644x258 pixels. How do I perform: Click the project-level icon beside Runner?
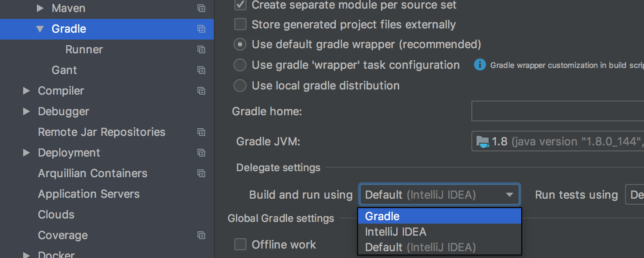coord(201,49)
